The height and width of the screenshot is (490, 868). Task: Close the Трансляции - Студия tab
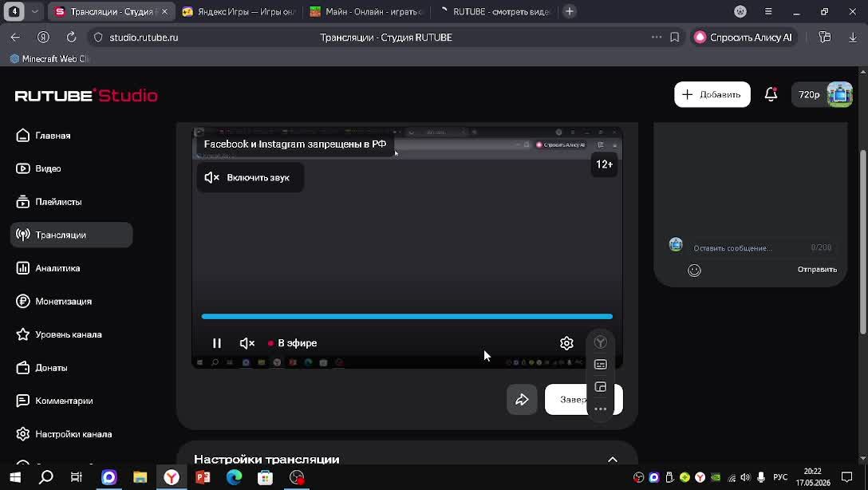pyautogui.click(x=164, y=12)
